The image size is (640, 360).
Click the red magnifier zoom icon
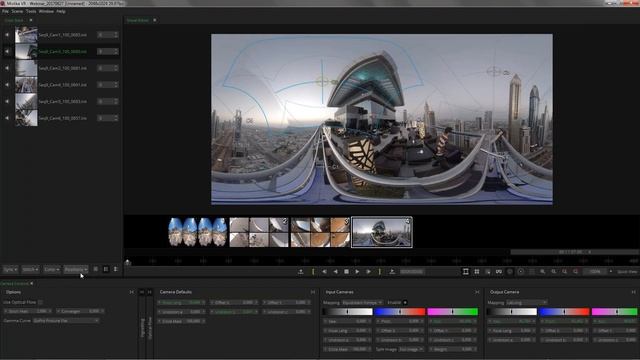coord(576,271)
